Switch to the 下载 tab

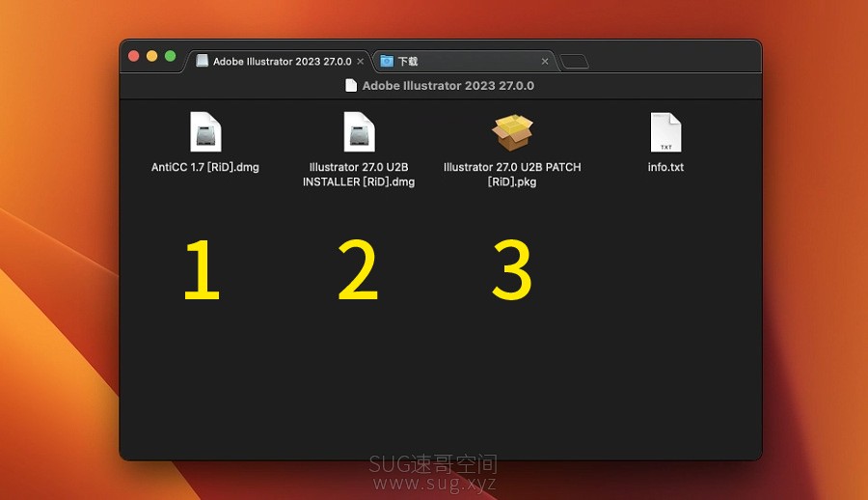465,61
